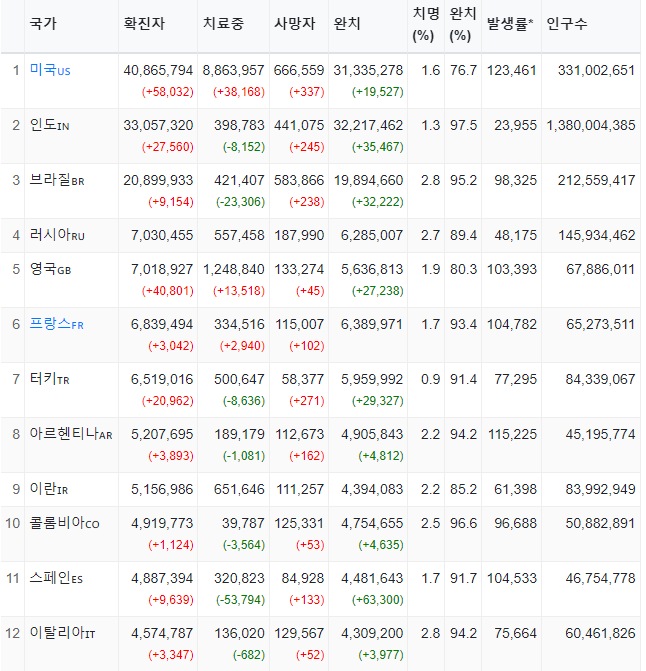Click Italy deaths value 129,567
646x671 pixels.
coord(299,633)
